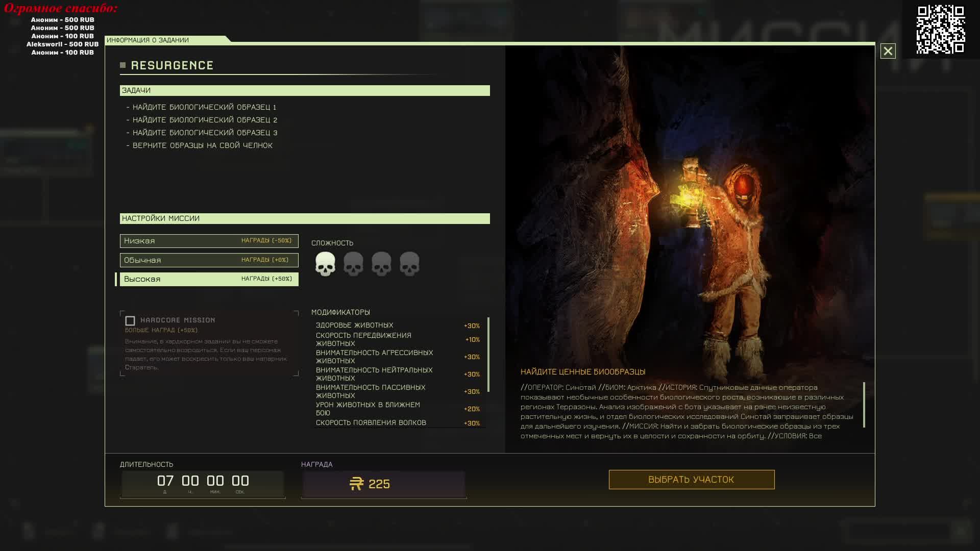This screenshot has height=551, width=980.
Task: Click the Найдите ценные биообразцы heading
Action: point(583,372)
